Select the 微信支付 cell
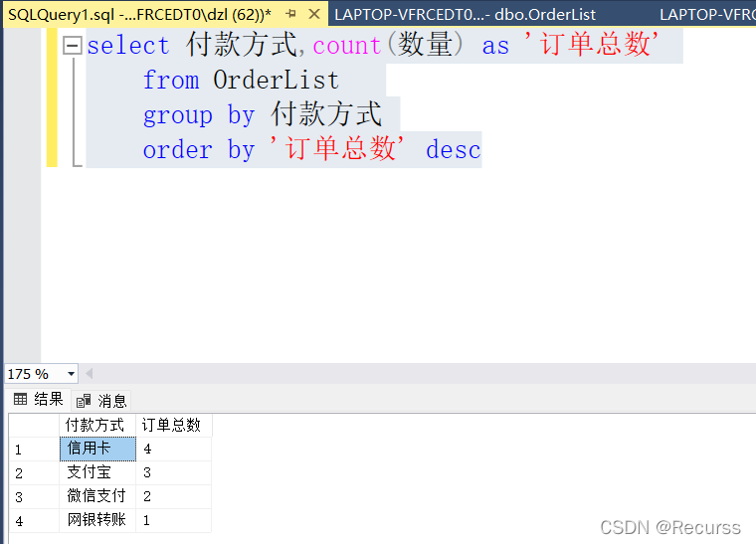Viewport: 756px width, 544px height. pyautogui.click(x=97, y=496)
